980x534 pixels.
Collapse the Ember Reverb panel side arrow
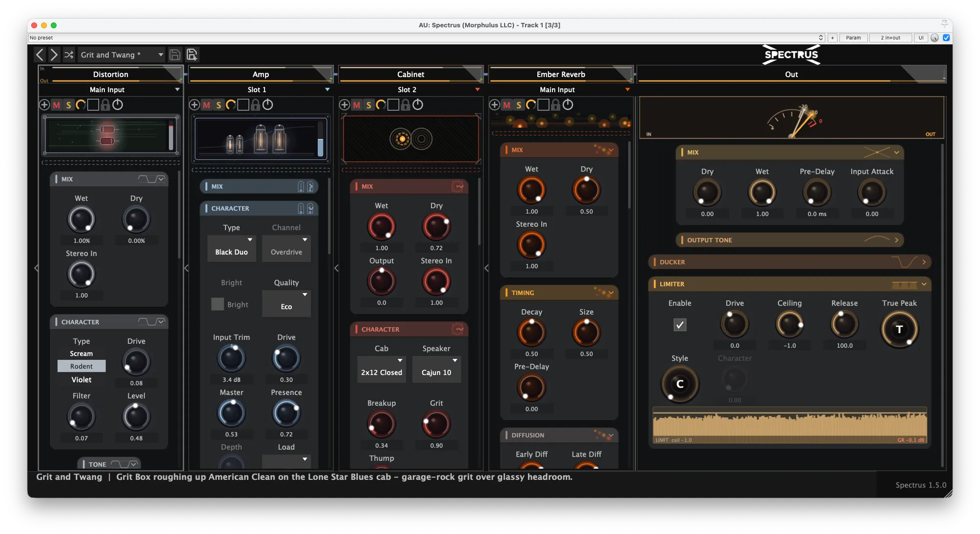coord(486,268)
